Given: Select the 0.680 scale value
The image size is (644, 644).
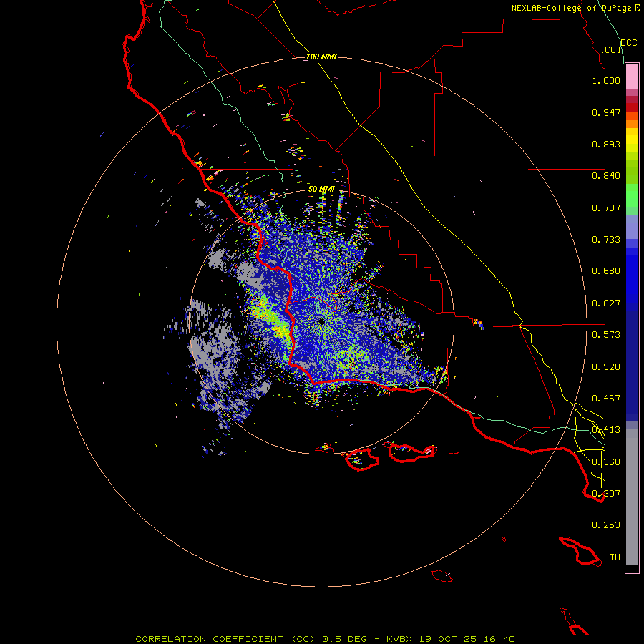Looking at the screenshot, I should click(x=606, y=271).
